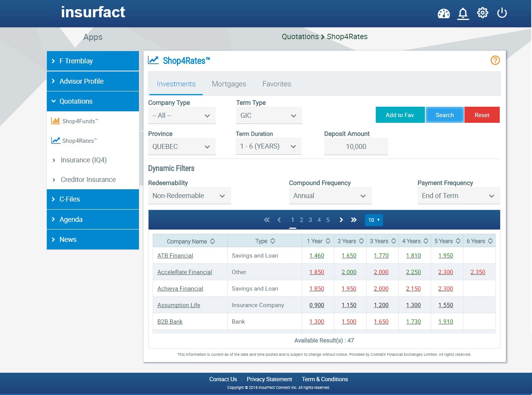Open Compound Frequency dropdown
The height and width of the screenshot is (395, 532).
(x=330, y=196)
